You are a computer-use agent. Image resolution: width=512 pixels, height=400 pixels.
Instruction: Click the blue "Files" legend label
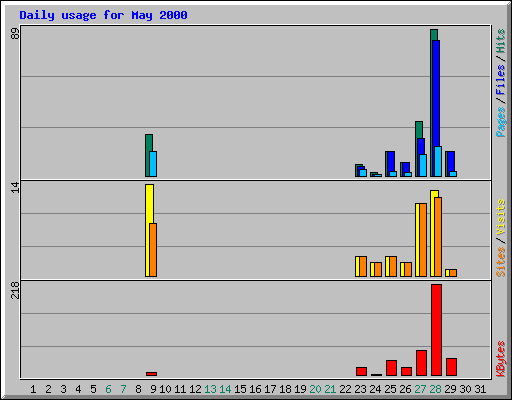[500, 79]
